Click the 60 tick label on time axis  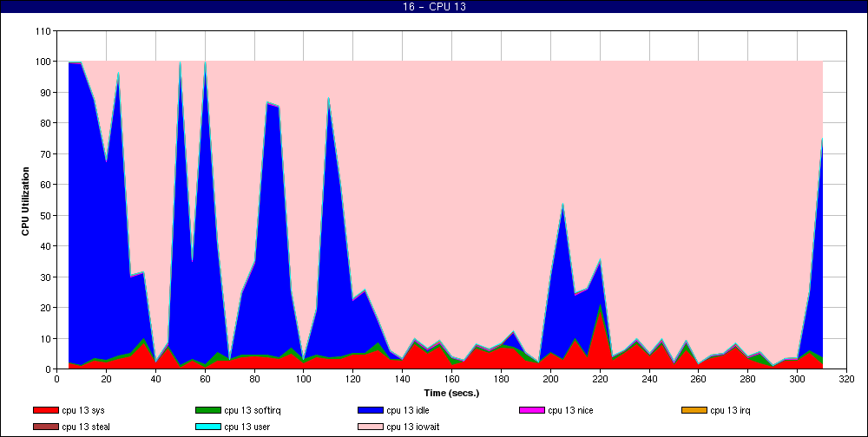coord(205,379)
